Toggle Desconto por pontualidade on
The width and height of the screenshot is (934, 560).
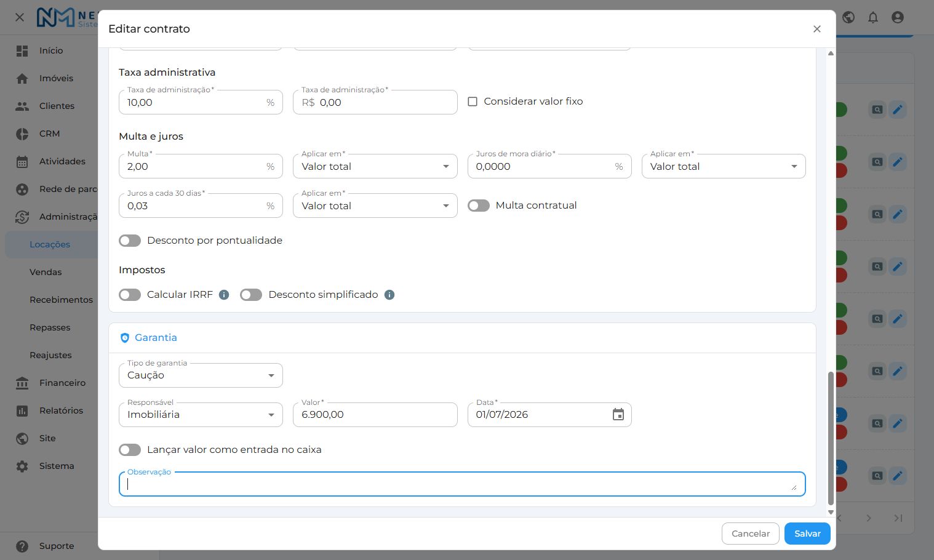[x=130, y=241]
